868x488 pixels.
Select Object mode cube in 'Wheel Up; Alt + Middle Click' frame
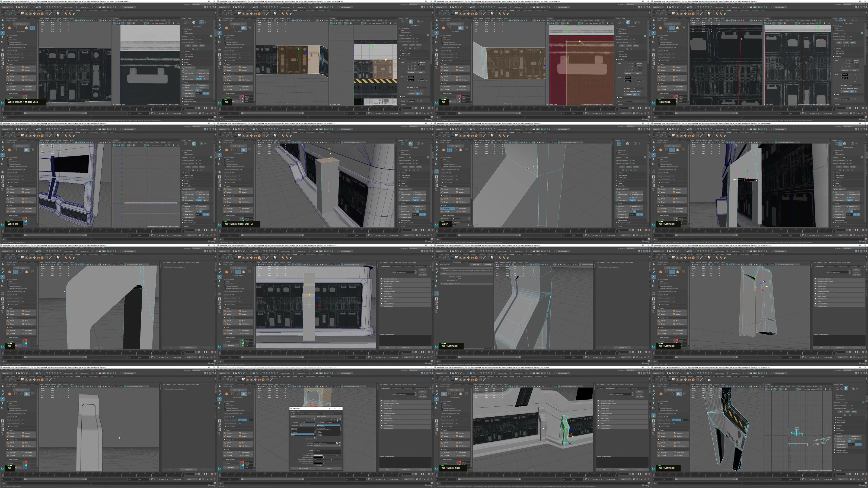click(x=10, y=28)
